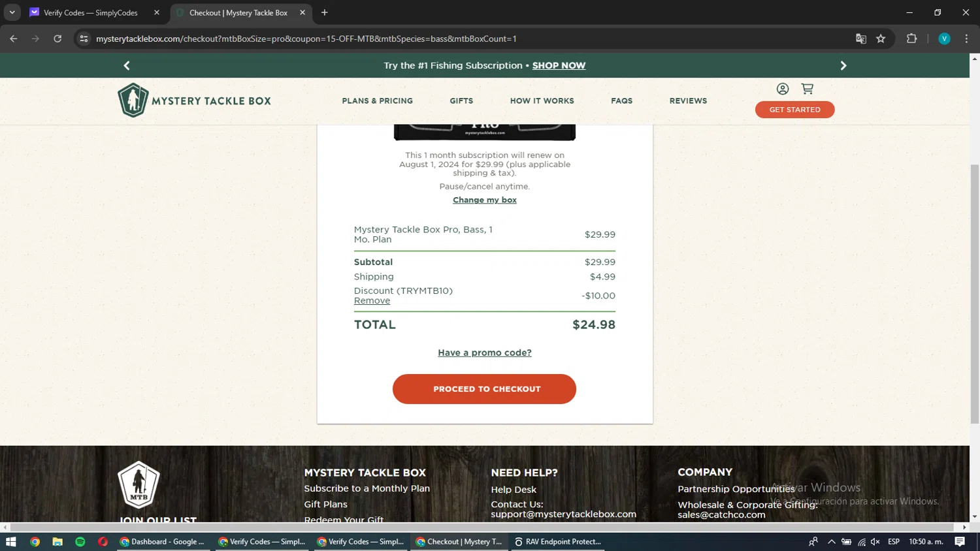Open the tab search dropdown arrow

[12, 12]
